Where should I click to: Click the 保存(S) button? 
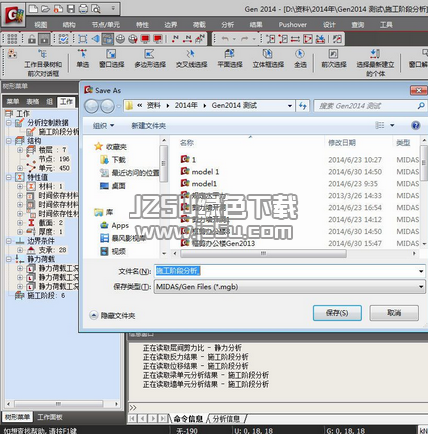[x=337, y=313]
